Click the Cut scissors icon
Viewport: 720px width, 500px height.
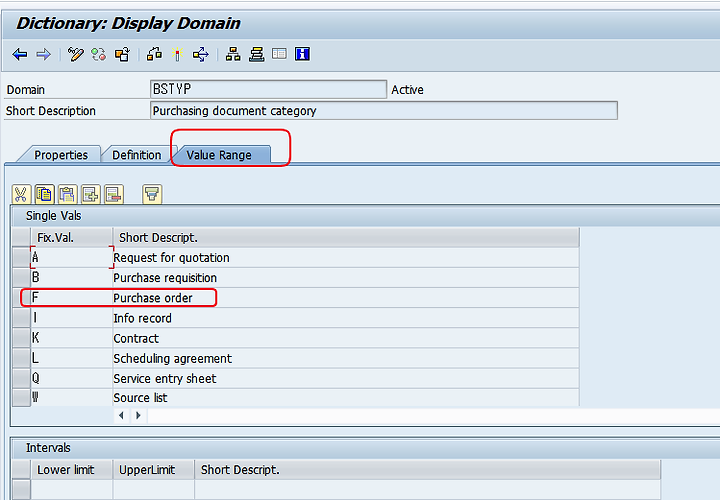[21, 195]
